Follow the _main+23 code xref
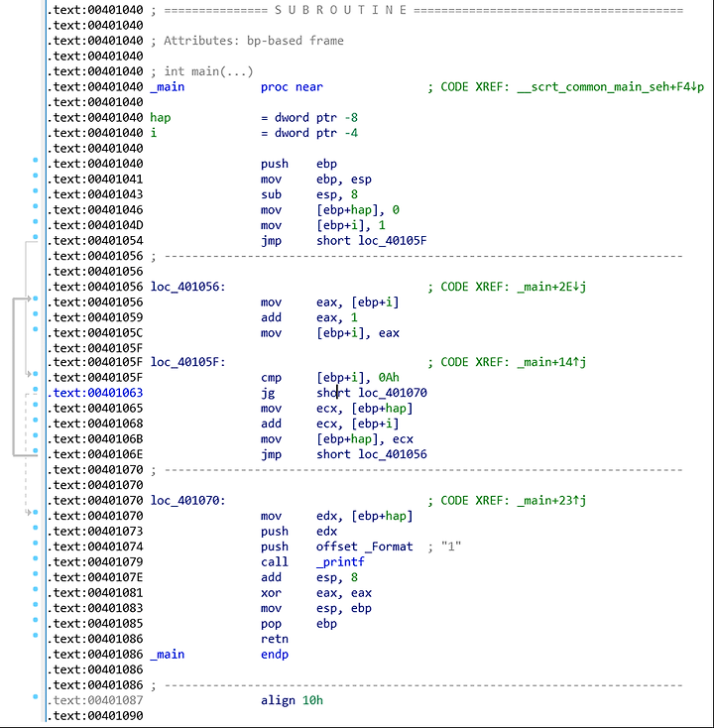714x728 pixels. [x=551, y=500]
